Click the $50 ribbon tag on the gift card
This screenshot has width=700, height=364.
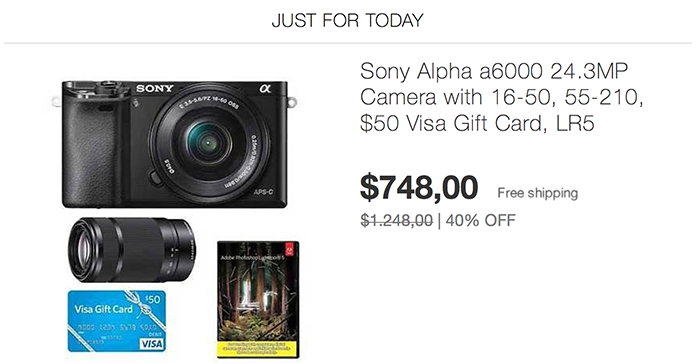coord(153,299)
